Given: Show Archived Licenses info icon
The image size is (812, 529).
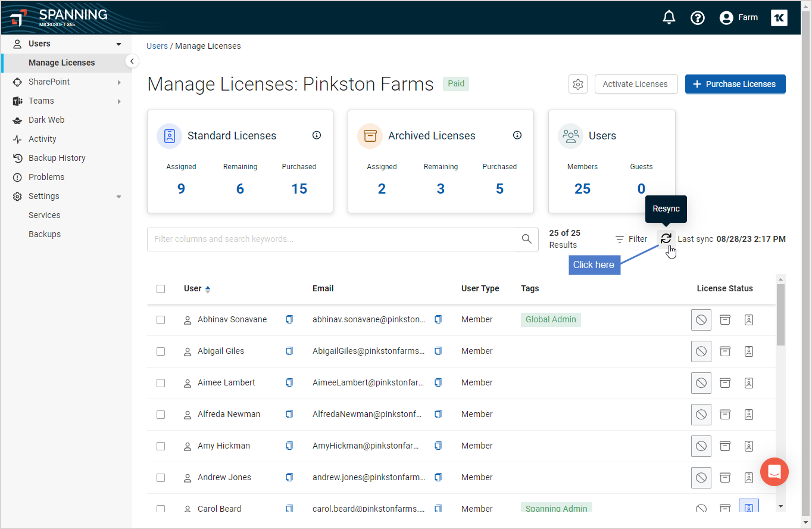Looking at the screenshot, I should pyautogui.click(x=517, y=135).
